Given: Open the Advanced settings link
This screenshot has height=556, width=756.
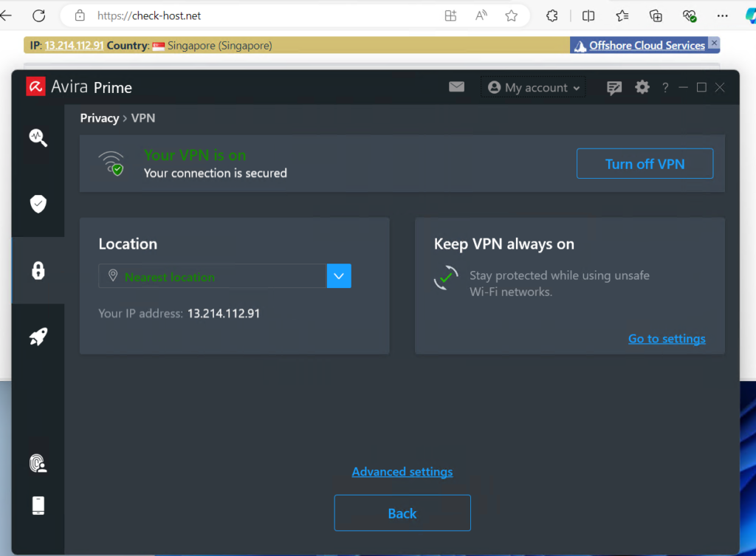Looking at the screenshot, I should point(402,472).
